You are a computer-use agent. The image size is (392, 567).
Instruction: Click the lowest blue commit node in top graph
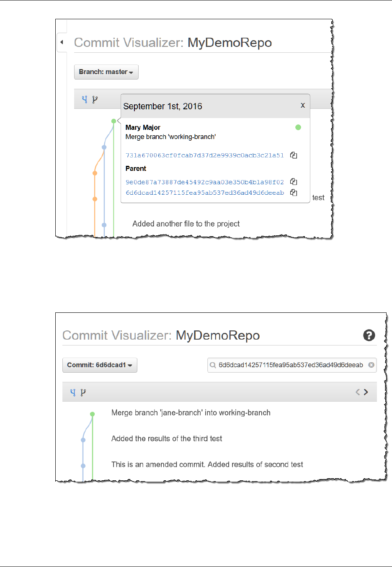click(104, 225)
